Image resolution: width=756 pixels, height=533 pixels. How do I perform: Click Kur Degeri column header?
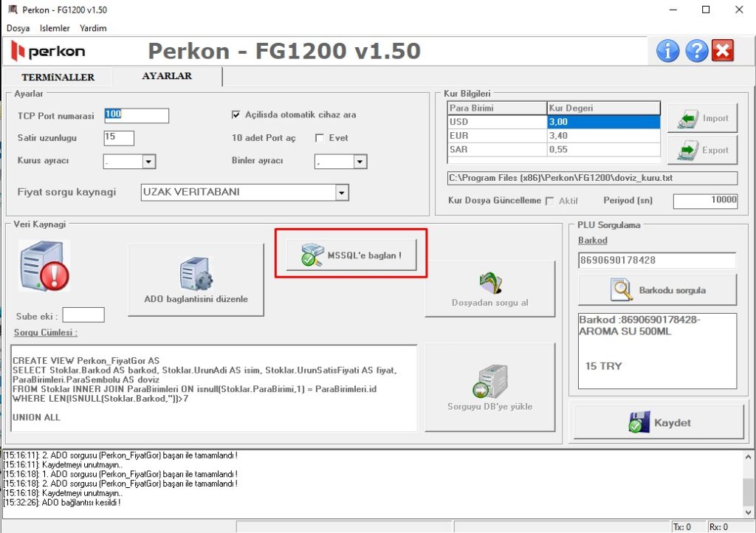603,108
